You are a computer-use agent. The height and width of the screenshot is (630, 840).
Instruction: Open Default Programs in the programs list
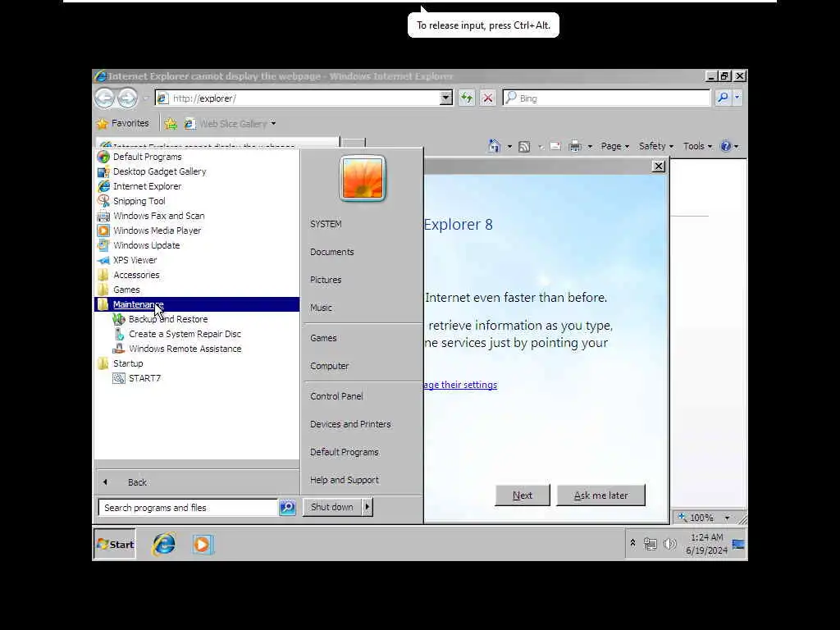[147, 157]
